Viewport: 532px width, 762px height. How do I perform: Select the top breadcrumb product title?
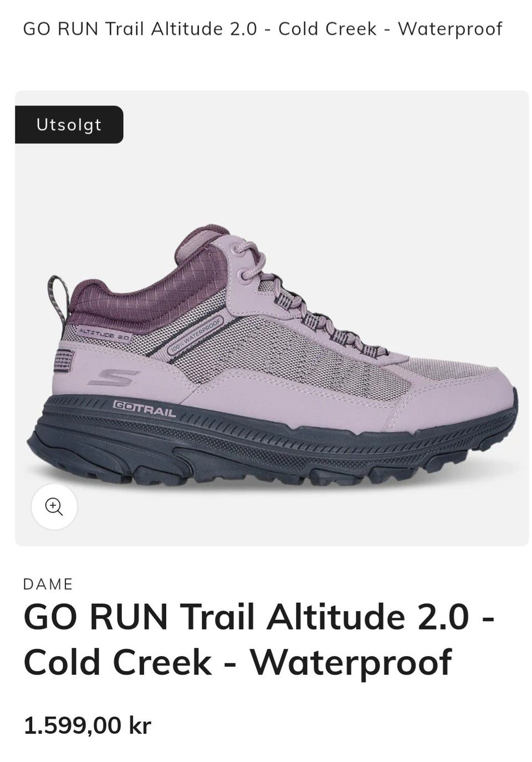[x=263, y=29]
